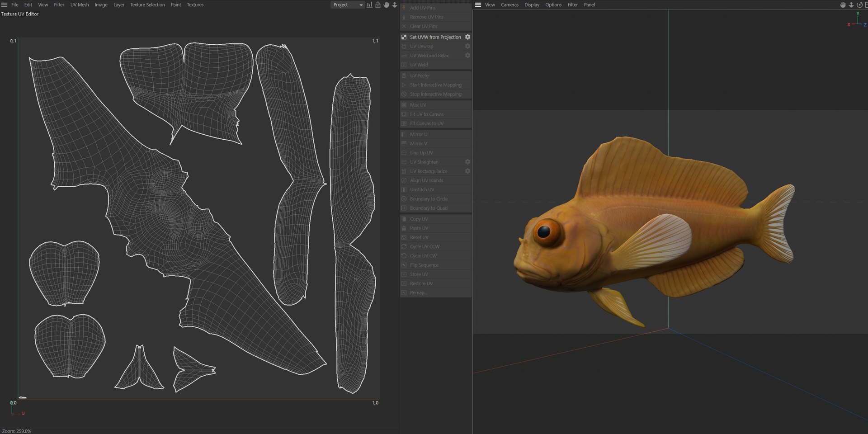Open the Layer menu in UV editor

pos(119,5)
